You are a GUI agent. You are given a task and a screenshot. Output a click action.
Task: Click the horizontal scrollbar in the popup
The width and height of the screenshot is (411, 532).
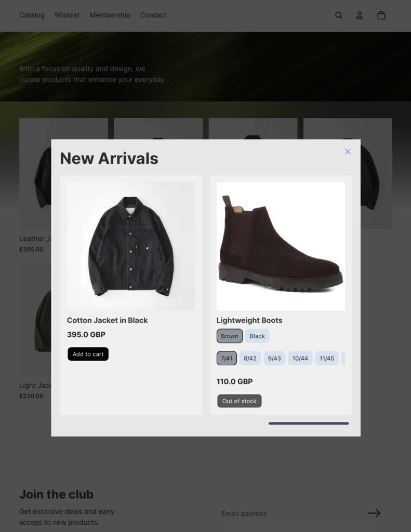click(309, 424)
